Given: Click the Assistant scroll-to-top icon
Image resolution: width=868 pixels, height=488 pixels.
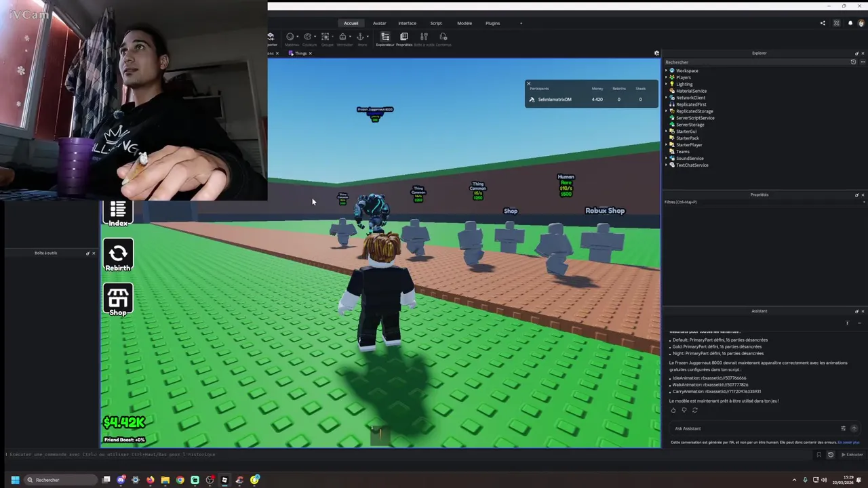Looking at the screenshot, I should (847, 323).
